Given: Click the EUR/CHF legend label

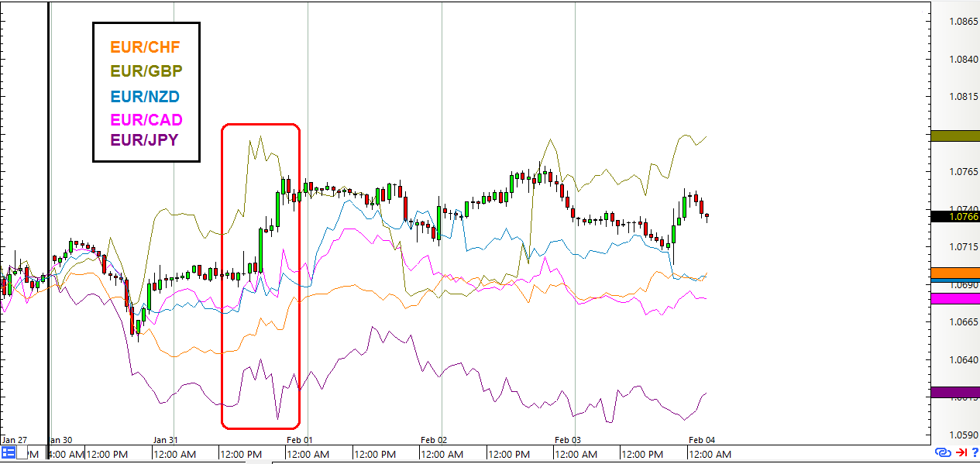Looking at the screenshot, I should click(x=146, y=47).
